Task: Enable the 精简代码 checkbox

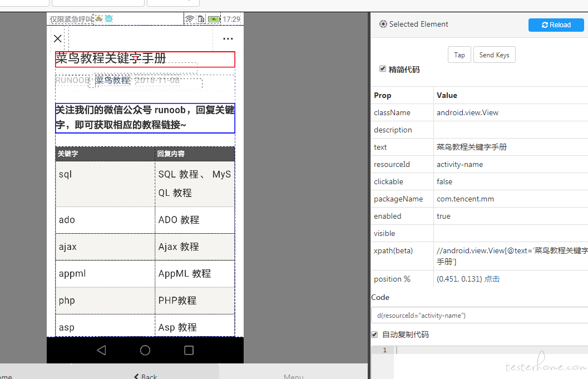Action: coord(383,68)
